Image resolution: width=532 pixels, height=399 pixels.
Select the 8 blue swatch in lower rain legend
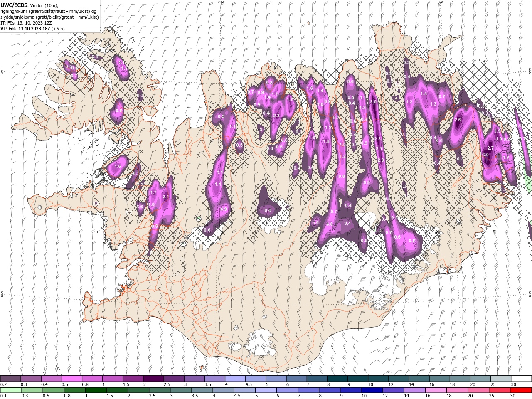tap(330, 390)
